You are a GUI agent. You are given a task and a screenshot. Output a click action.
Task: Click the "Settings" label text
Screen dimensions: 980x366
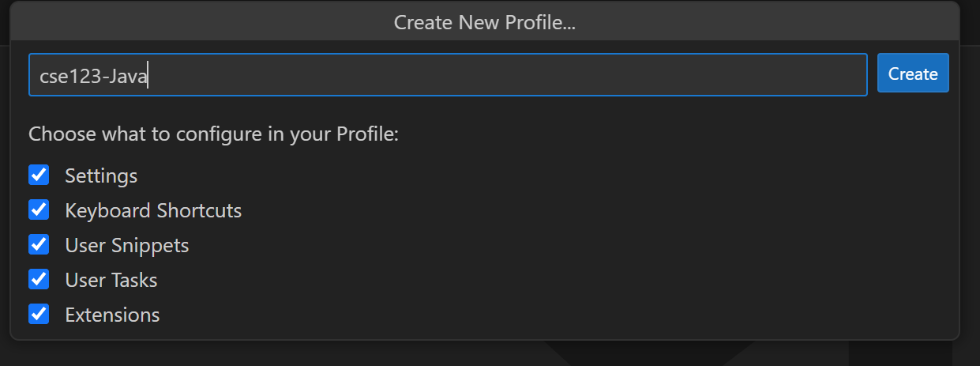(101, 175)
